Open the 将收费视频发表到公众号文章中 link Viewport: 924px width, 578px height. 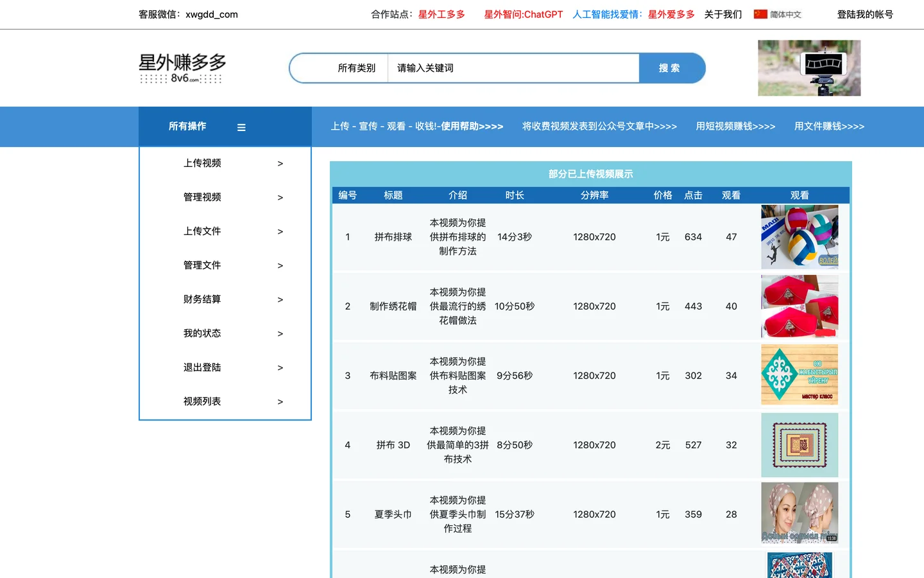(x=599, y=127)
